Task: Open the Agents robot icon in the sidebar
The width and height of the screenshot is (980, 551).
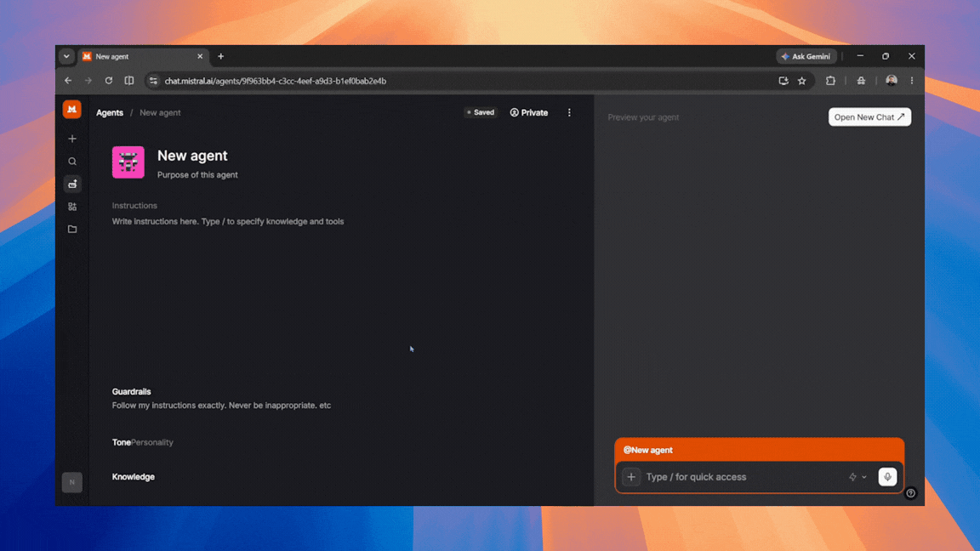Action: click(71, 184)
